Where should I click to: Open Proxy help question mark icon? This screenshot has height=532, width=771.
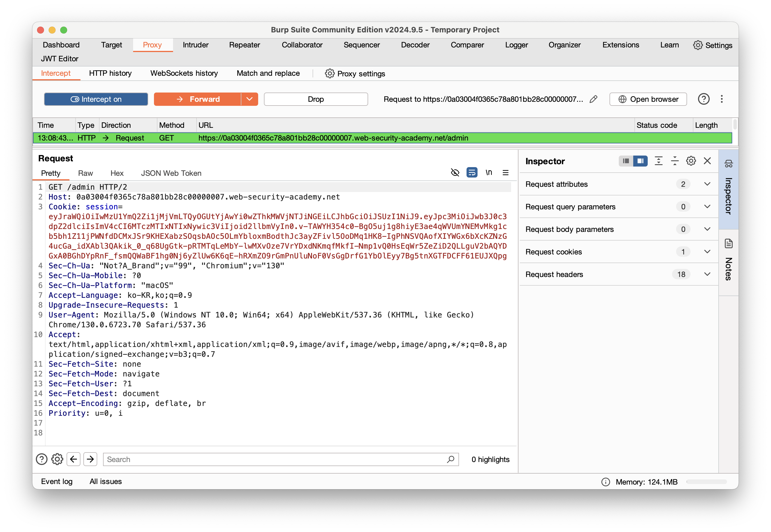coord(703,99)
